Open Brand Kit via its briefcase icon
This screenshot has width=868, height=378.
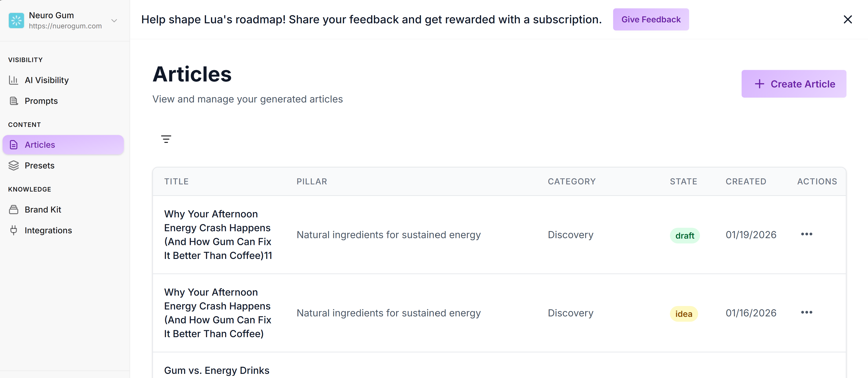[13, 209]
